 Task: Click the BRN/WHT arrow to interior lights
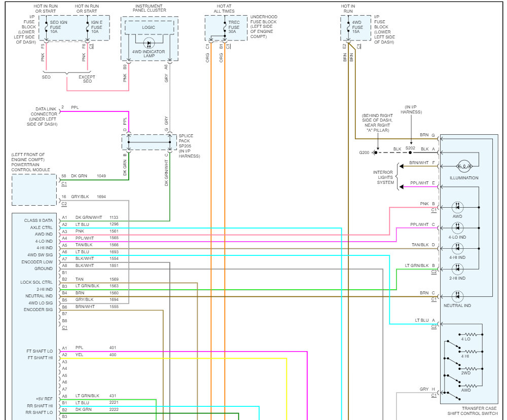(x=401, y=166)
